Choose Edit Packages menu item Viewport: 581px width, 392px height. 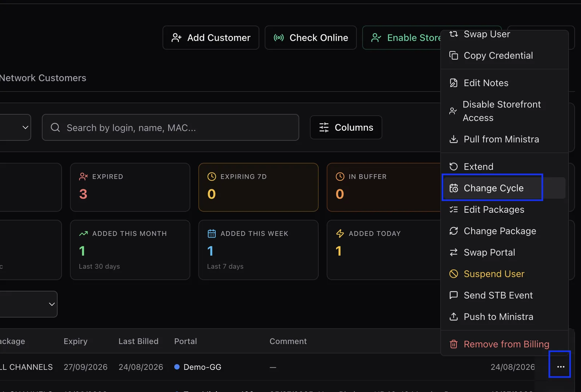click(504, 209)
